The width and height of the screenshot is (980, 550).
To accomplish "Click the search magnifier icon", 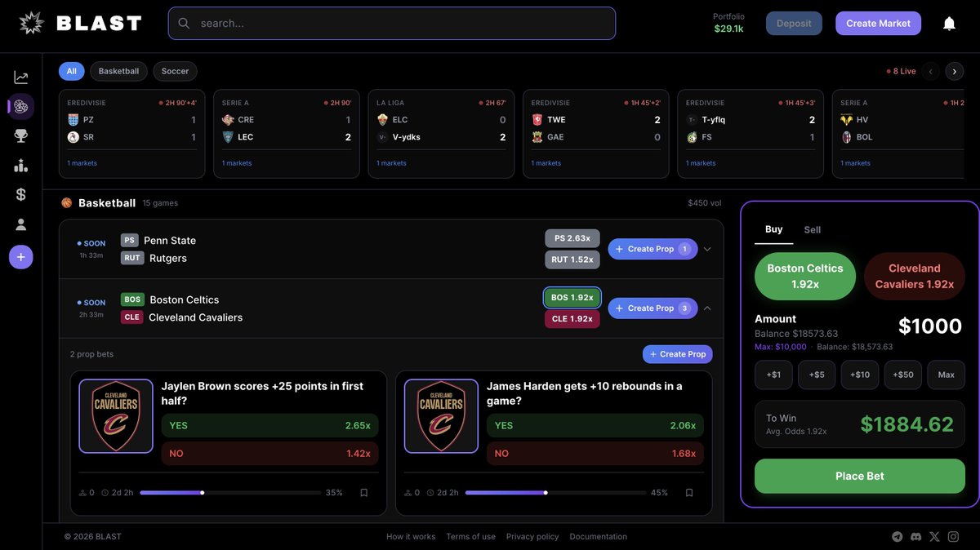I will coord(184,24).
